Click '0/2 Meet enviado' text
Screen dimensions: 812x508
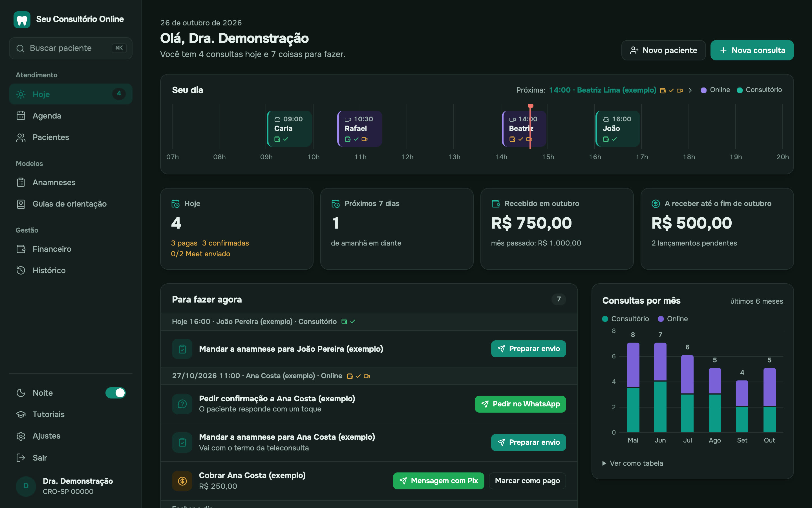click(x=200, y=254)
